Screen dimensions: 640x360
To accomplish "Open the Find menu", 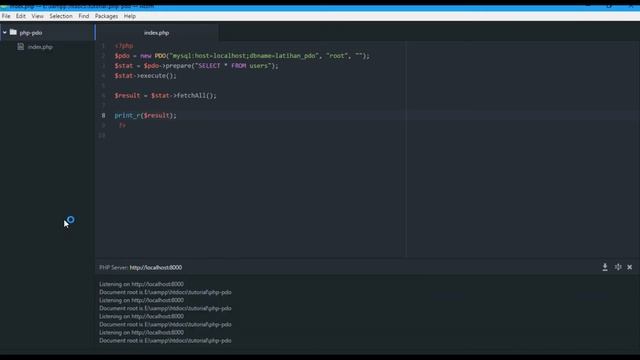I will (84, 16).
